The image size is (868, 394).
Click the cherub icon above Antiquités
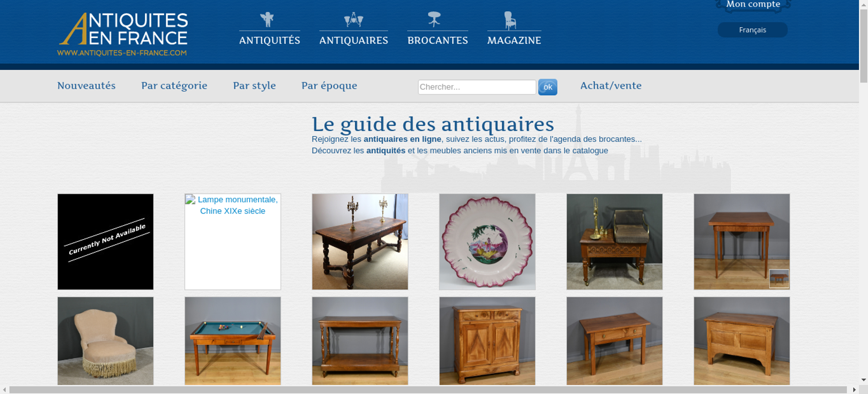click(x=267, y=20)
